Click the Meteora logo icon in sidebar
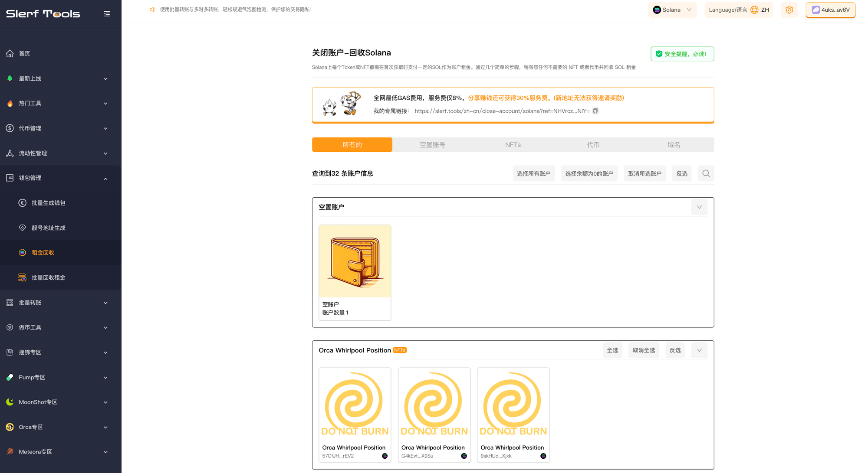 point(10,452)
